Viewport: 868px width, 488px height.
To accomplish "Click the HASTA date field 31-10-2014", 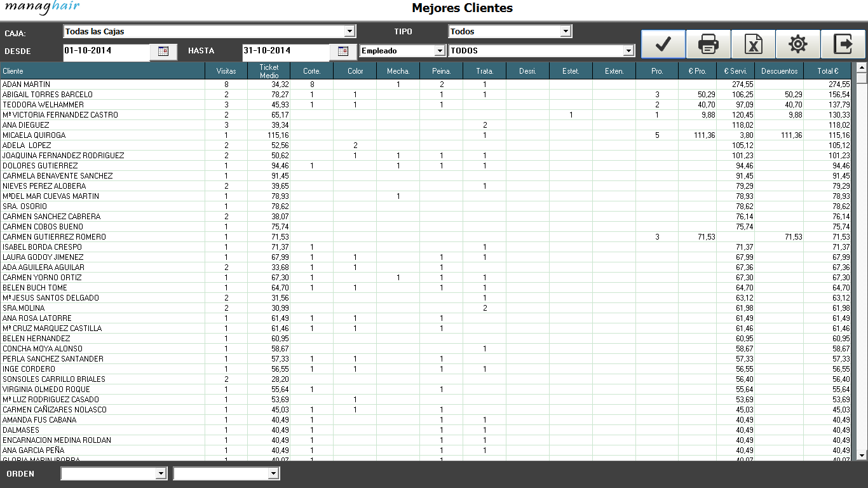I will (285, 51).
